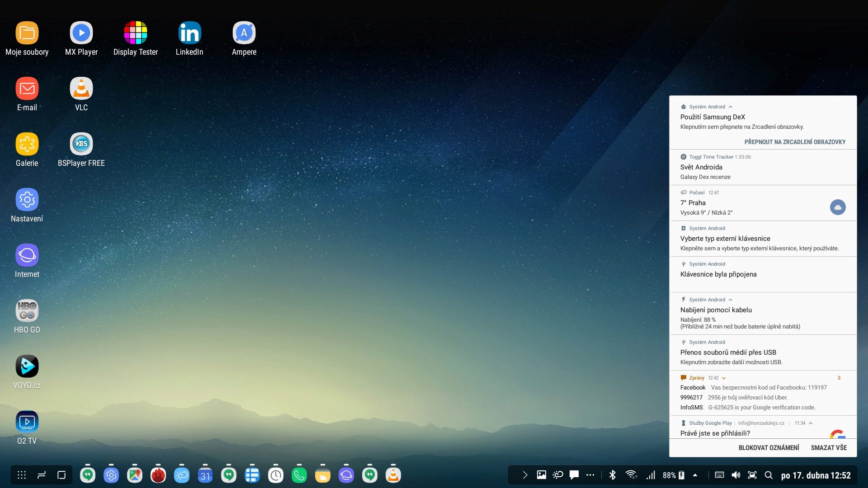
Task: Click SMAZAT VŠE to clear notifications
Action: [829, 448]
